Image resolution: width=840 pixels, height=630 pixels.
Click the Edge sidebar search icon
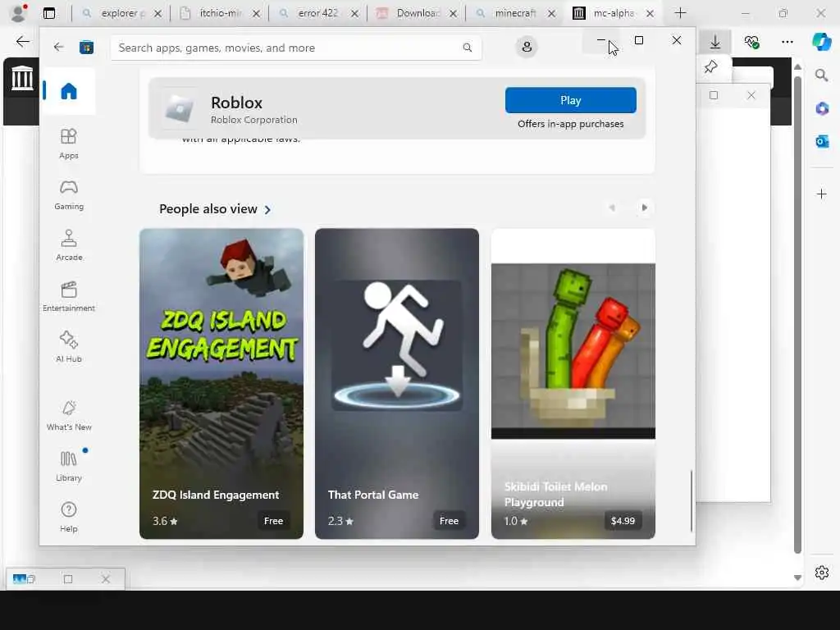point(821,75)
